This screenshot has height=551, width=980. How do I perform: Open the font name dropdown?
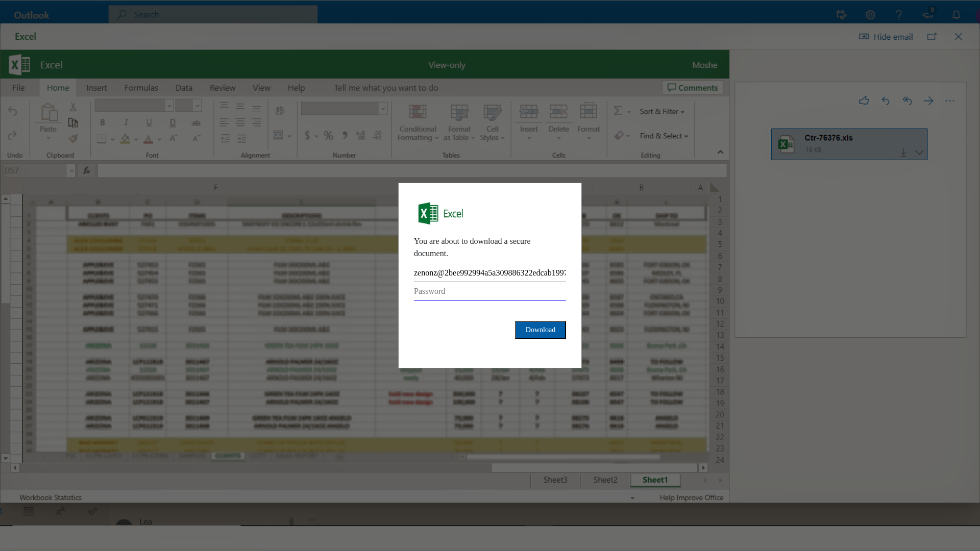click(x=169, y=106)
